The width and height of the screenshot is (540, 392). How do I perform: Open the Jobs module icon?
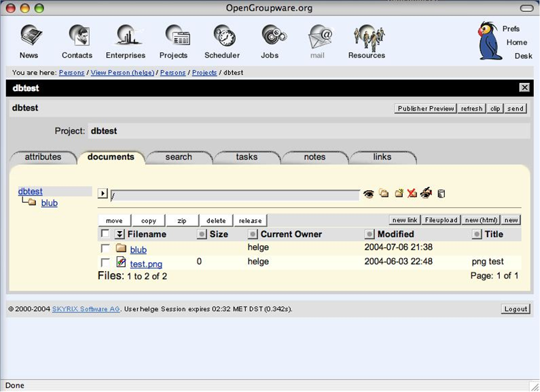271,36
